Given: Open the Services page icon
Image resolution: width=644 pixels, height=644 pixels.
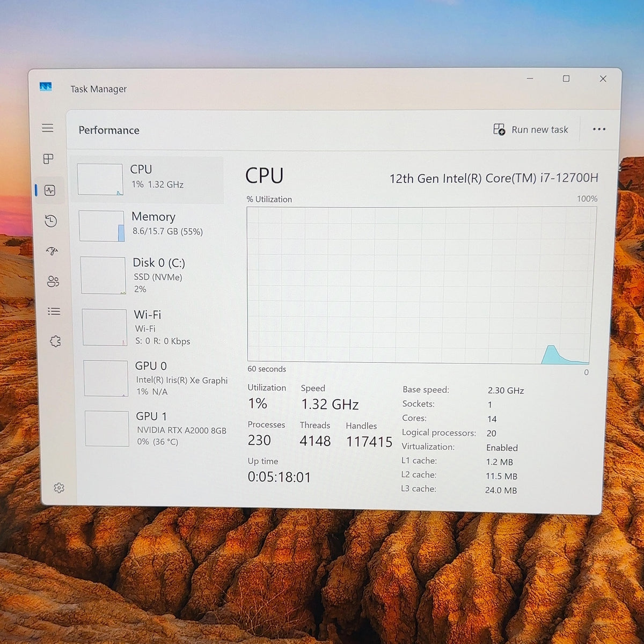Looking at the screenshot, I should [x=55, y=341].
